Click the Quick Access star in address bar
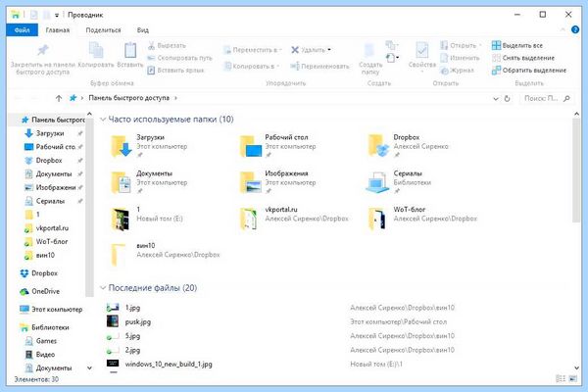588x392 pixels. (x=73, y=98)
